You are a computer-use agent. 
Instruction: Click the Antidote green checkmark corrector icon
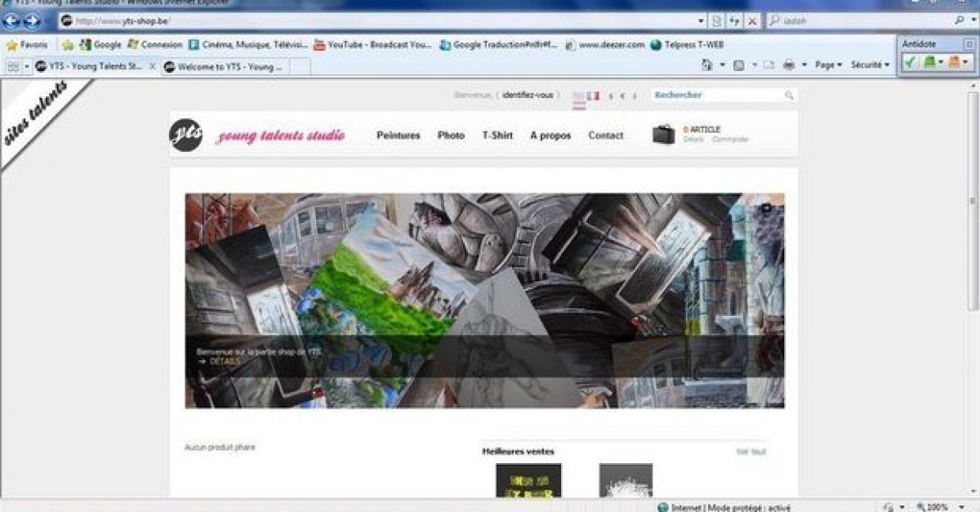pos(911,62)
